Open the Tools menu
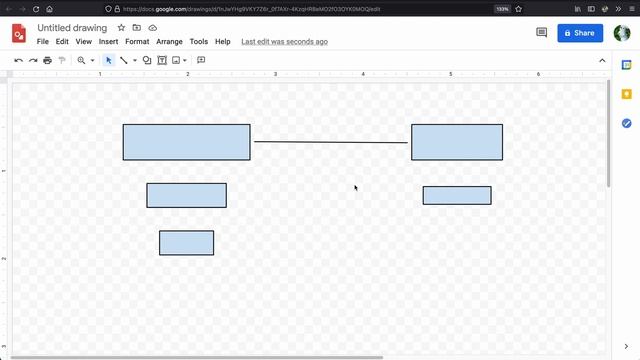Viewport: 640px width, 360px height. pyautogui.click(x=199, y=42)
